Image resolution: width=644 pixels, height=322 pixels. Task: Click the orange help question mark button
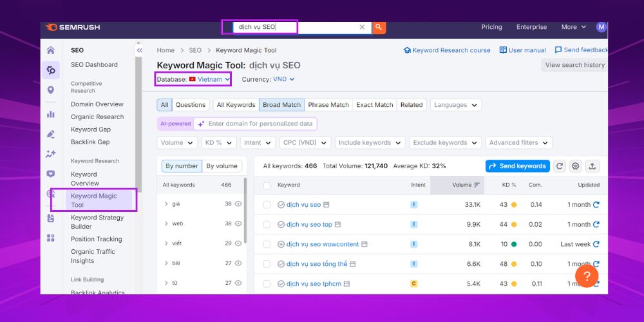pyautogui.click(x=587, y=276)
